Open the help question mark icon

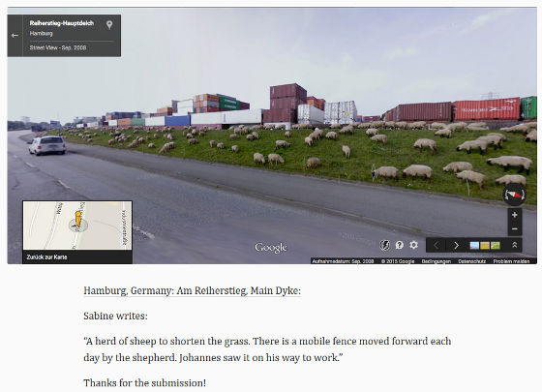pyautogui.click(x=399, y=245)
